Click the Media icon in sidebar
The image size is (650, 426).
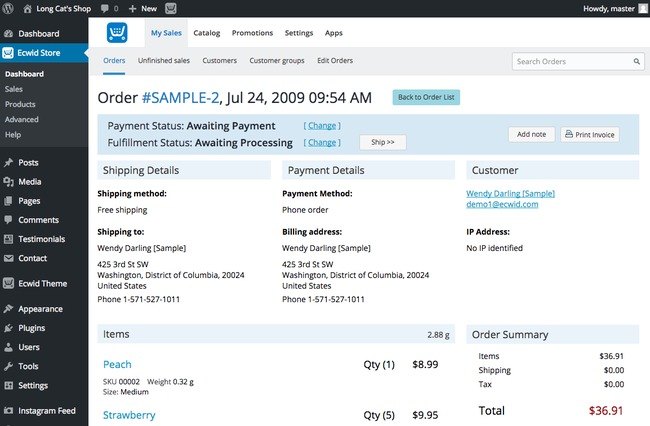coord(8,182)
